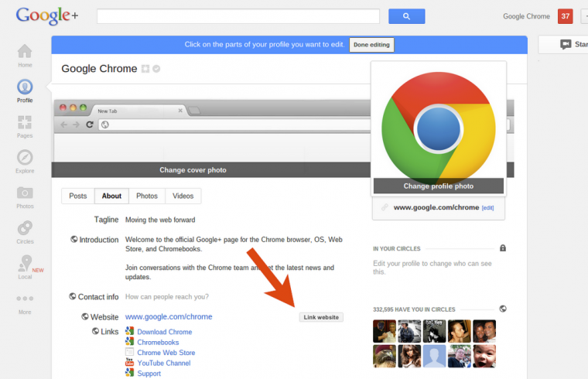Open the Chromebooks link
The height and width of the screenshot is (379, 588).
158,343
